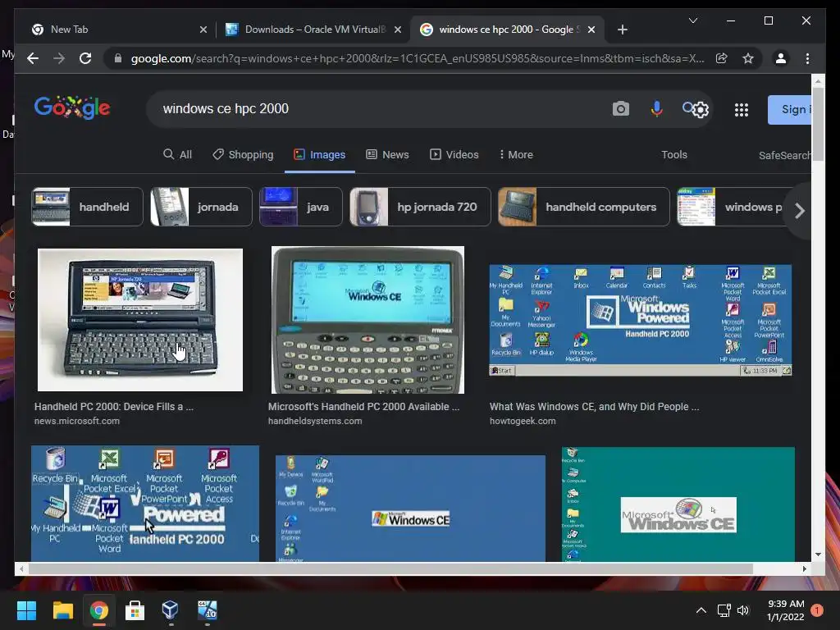Viewport: 840px width, 630px height.
Task: Go back with the browser back arrow
Action: [33, 58]
